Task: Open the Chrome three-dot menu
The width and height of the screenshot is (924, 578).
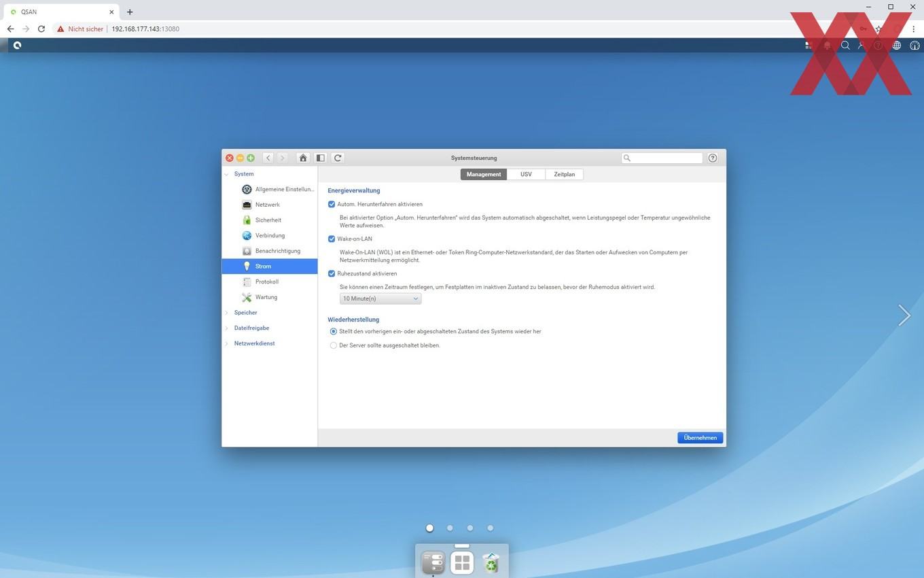Action: coord(914,29)
